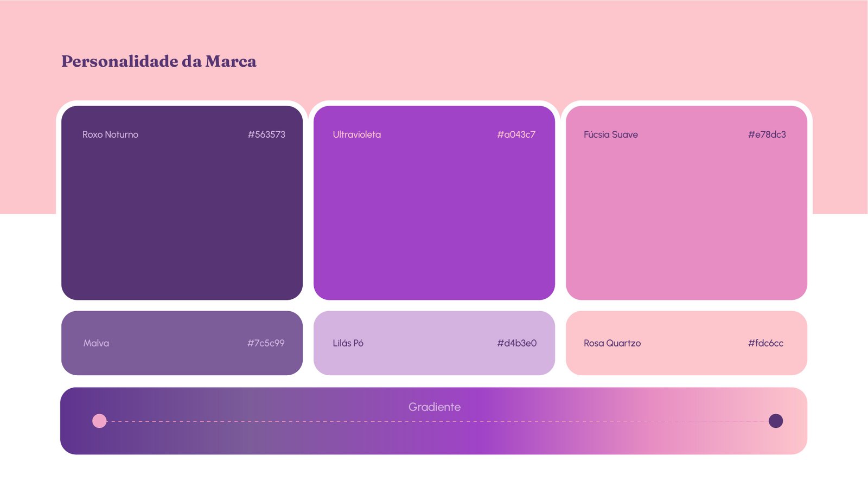868x488 pixels.
Task: Click the Fúcsia Suave name label
Action: point(611,134)
